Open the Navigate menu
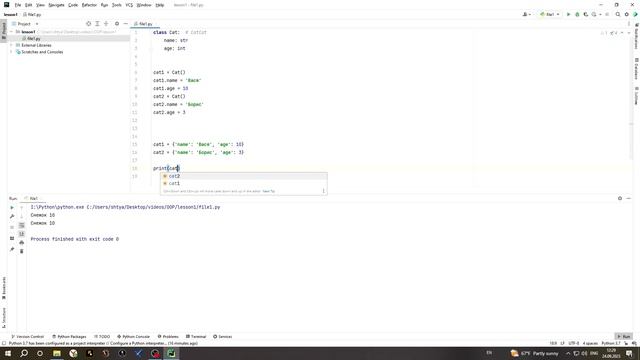 tap(56, 5)
